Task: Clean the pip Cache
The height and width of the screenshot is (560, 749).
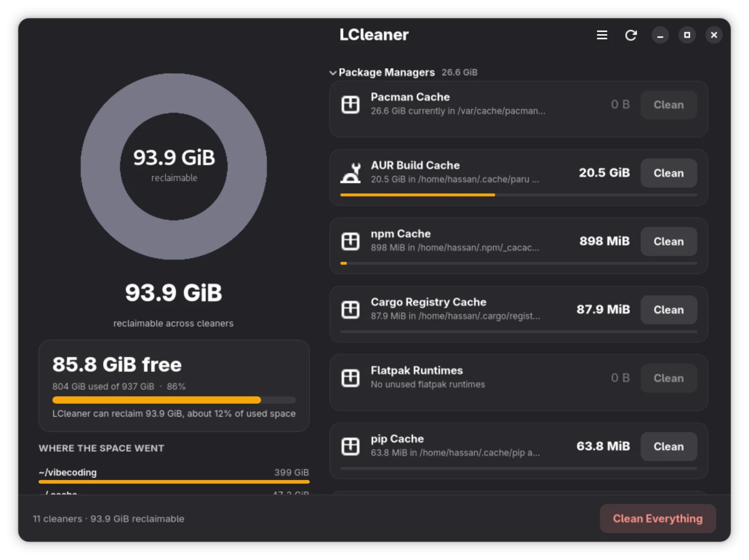Action: [x=668, y=447]
